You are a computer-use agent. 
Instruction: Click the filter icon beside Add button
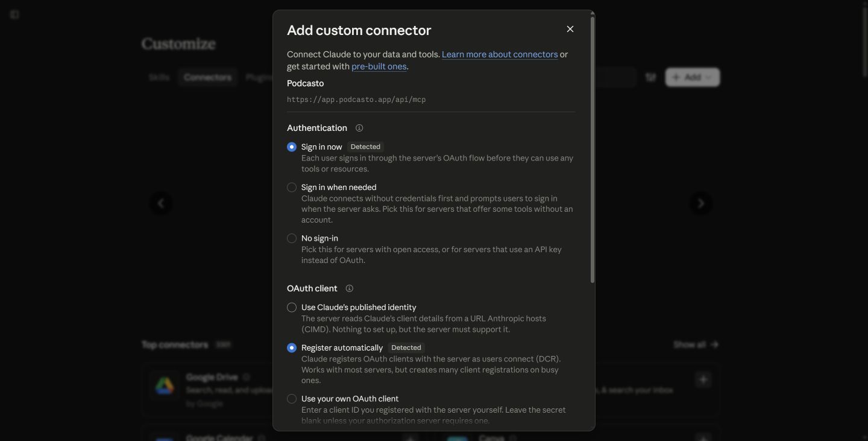click(x=650, y=77)
